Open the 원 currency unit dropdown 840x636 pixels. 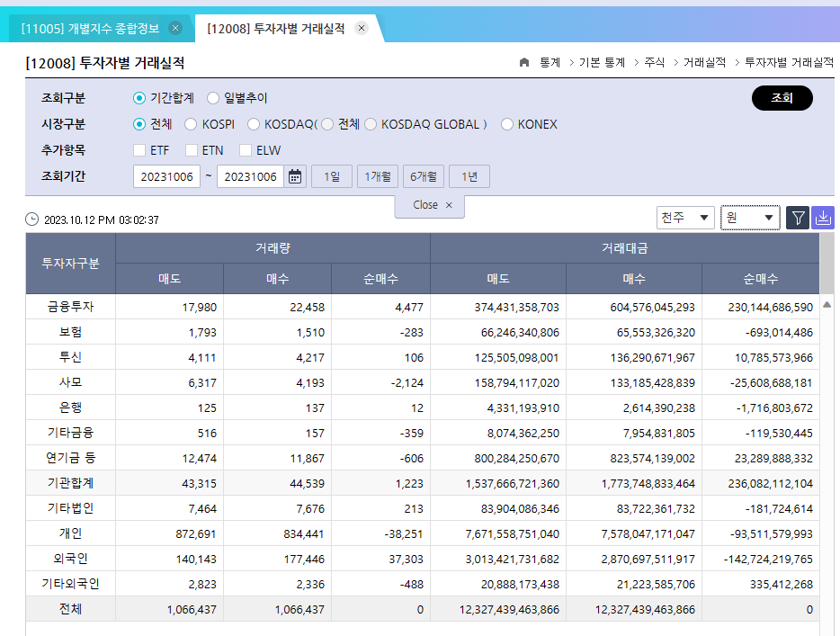click(750, 218)
